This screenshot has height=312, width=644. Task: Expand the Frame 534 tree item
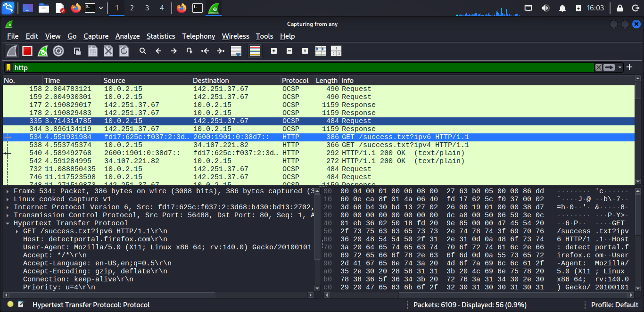(x=8, y=191)
